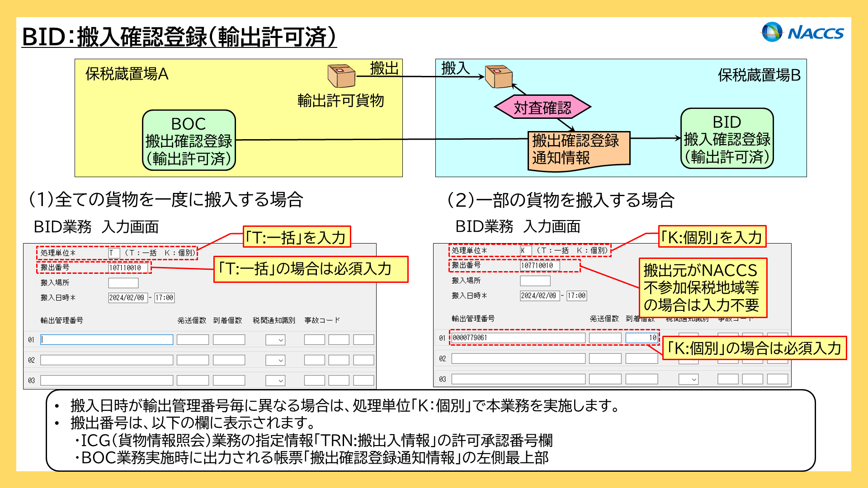Click row 01 到着個数 field in panel (1)
Image resolution: width=868 pixels, height=488 pixels.
[229, 339]
